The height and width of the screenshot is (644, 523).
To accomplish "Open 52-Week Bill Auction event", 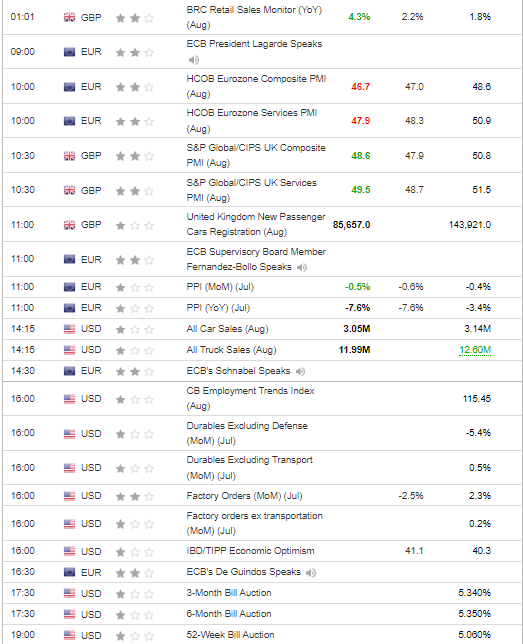I will [x=230, y=635].
